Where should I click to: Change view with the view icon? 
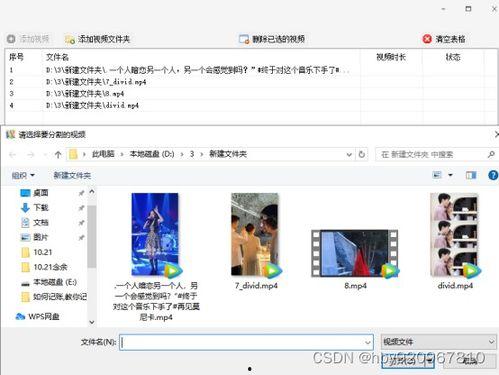pyautogui.click(x=437, y=175)
